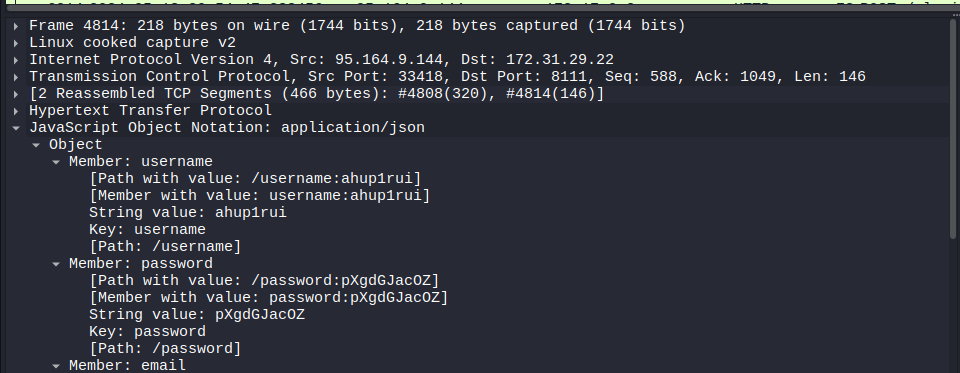
Task: Collapse the Object tree node
Action: (x=36, y=145)
